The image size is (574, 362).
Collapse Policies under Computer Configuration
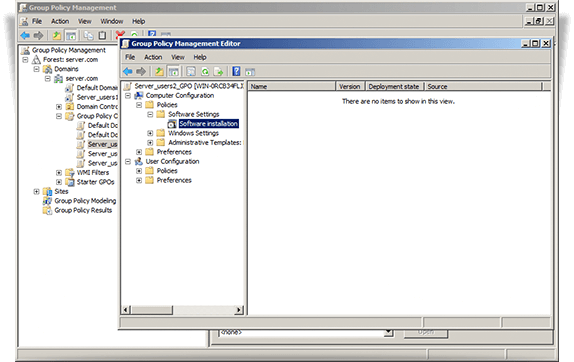139,105
